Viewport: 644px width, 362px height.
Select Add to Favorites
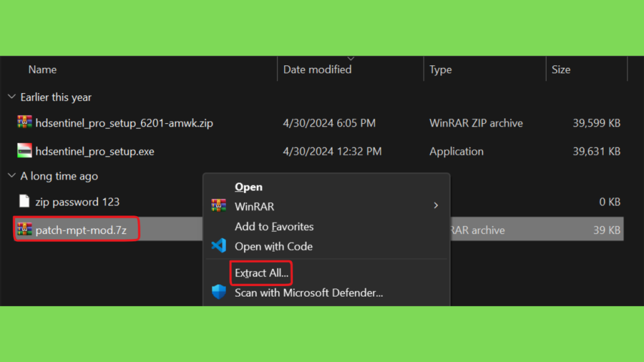(274, 226)
